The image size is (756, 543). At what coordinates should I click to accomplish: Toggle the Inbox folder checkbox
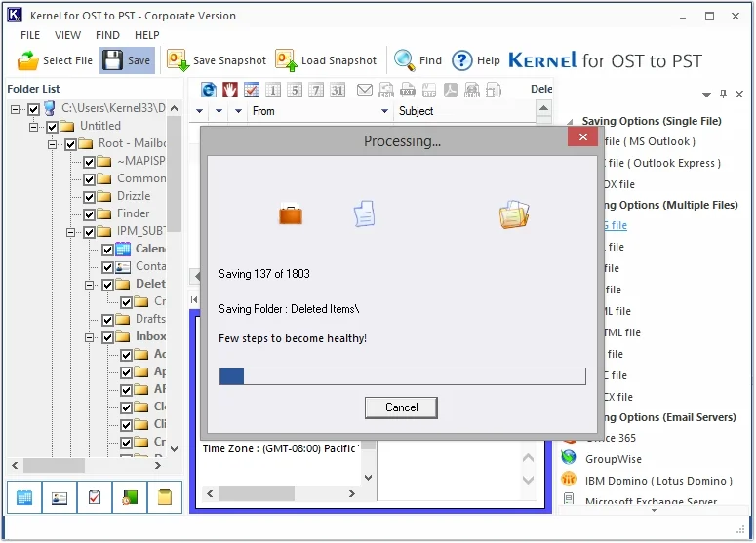(x=107, y=337)
